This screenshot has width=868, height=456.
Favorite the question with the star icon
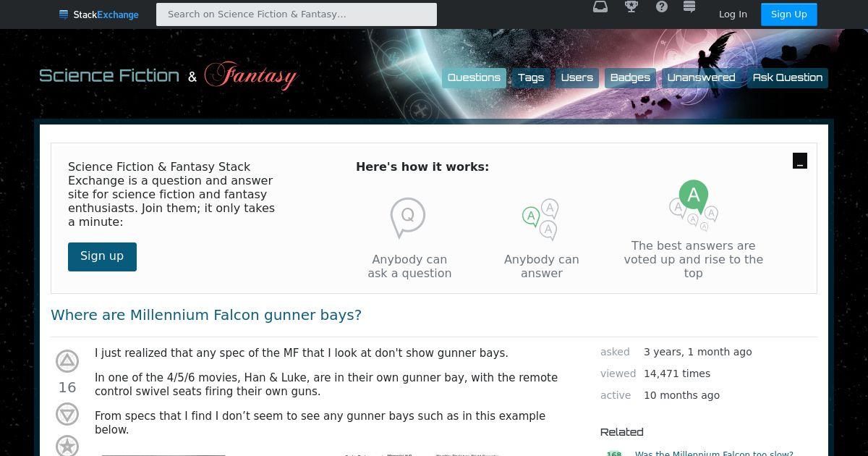coord(67,445)
